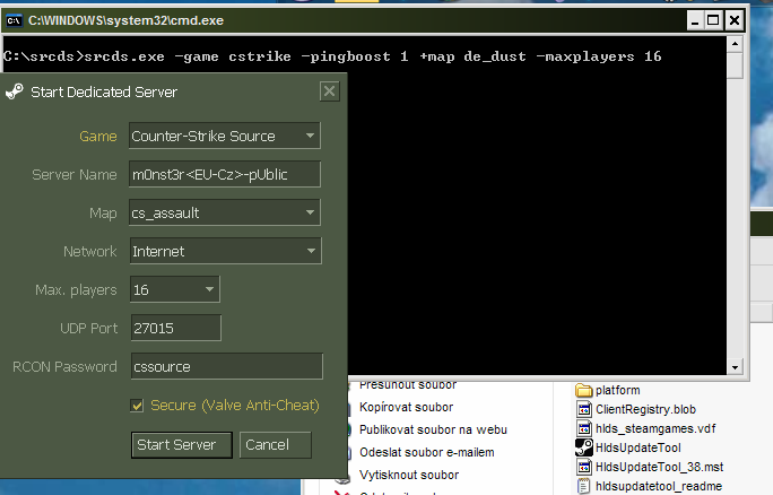The height and width of the screenshot is (495, 773).
Task: Select Kopírovat soubor task link
Action: 406,407
